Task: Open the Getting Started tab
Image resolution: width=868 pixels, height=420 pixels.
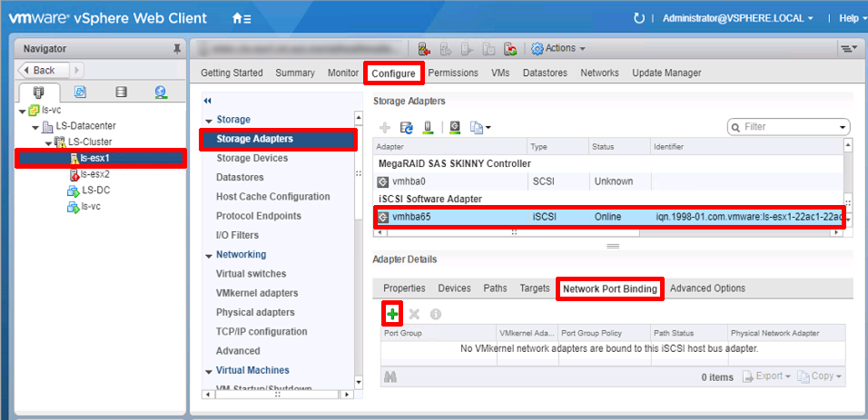Action: 232,73
